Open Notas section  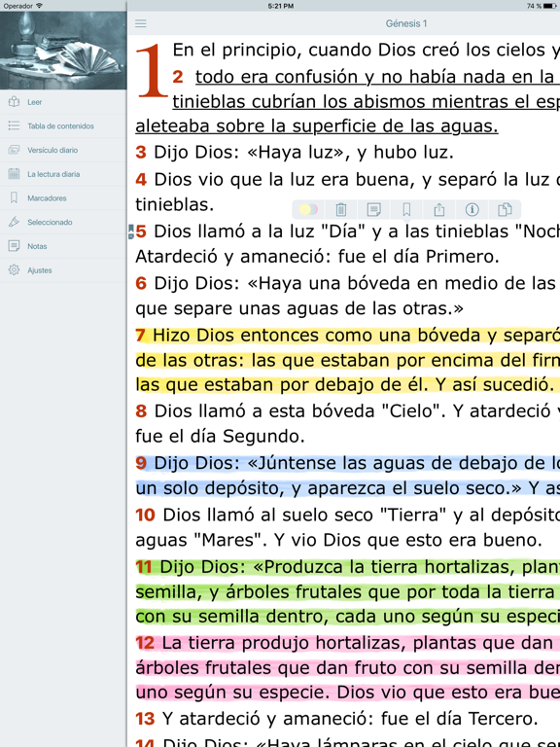(63, 246)
